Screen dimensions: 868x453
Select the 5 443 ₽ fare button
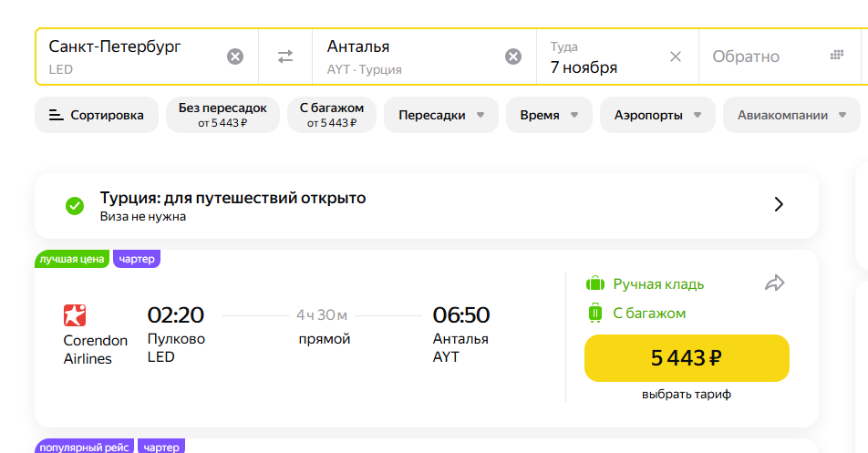click(x=687, y=358)
